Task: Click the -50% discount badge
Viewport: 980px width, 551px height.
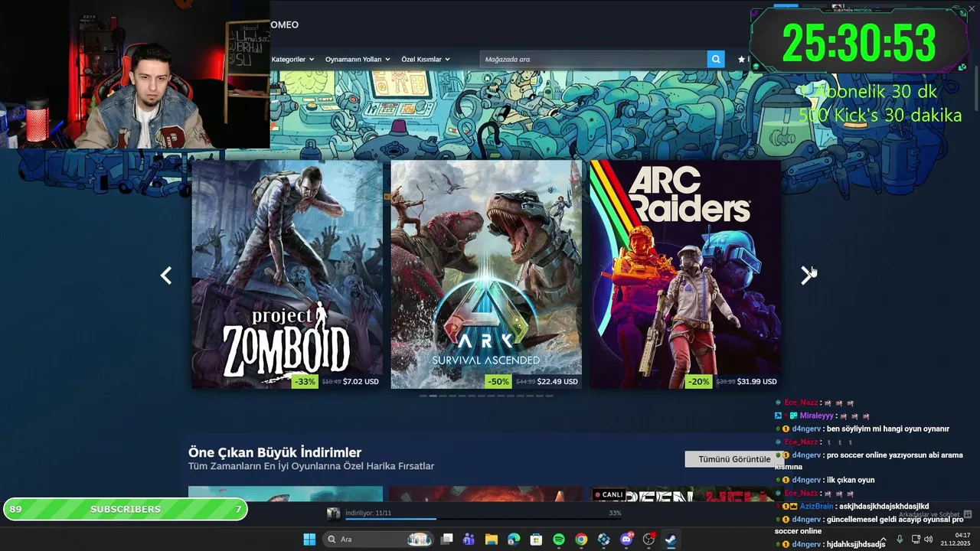Action: pos(498,381)
